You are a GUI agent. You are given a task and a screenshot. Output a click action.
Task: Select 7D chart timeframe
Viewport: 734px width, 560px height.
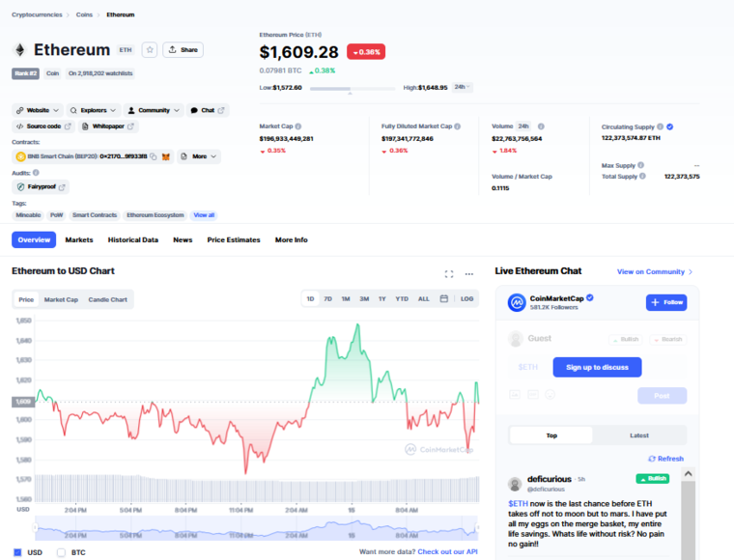(328, 298)
